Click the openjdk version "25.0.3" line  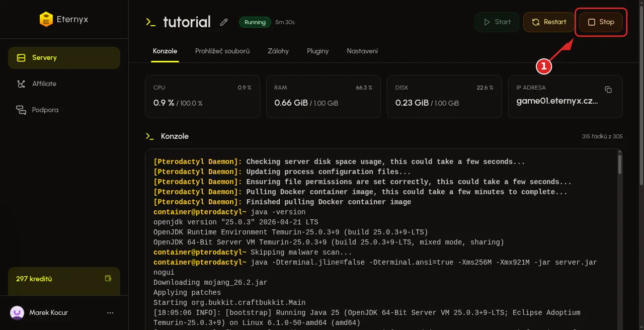click(236, 222)
